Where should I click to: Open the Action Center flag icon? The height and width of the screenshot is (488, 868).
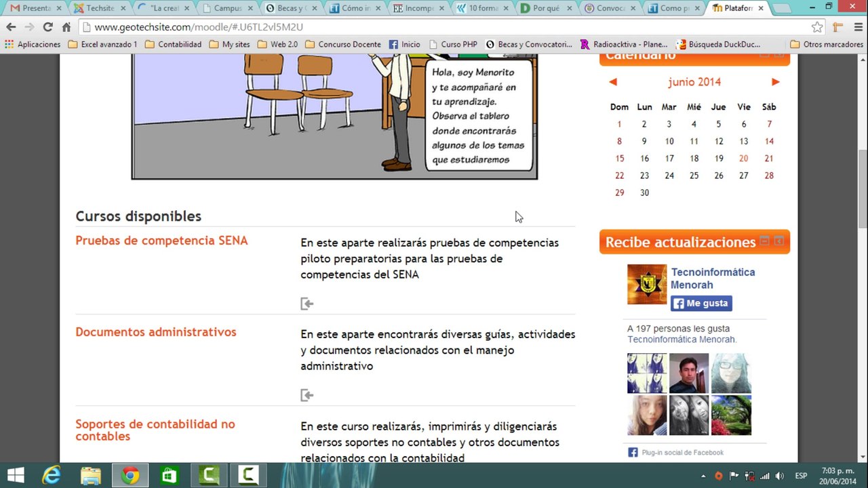tap(734, 476)
